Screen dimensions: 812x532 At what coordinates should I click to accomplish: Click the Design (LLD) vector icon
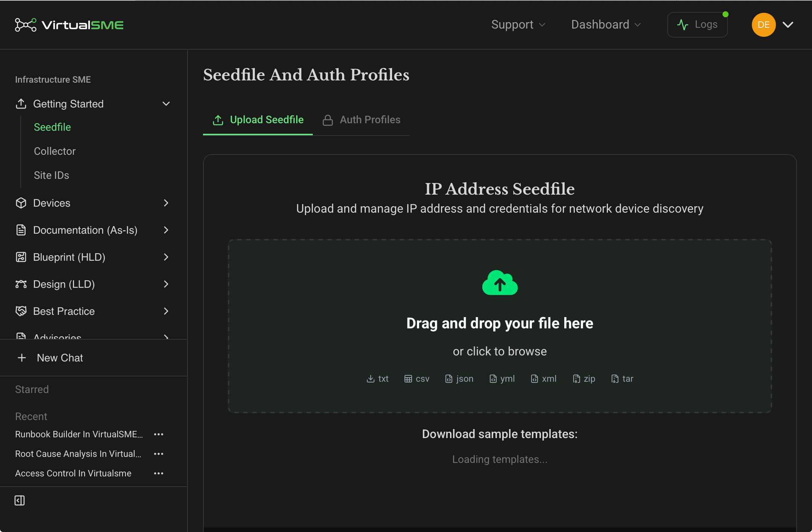click(x=21, y=284)
